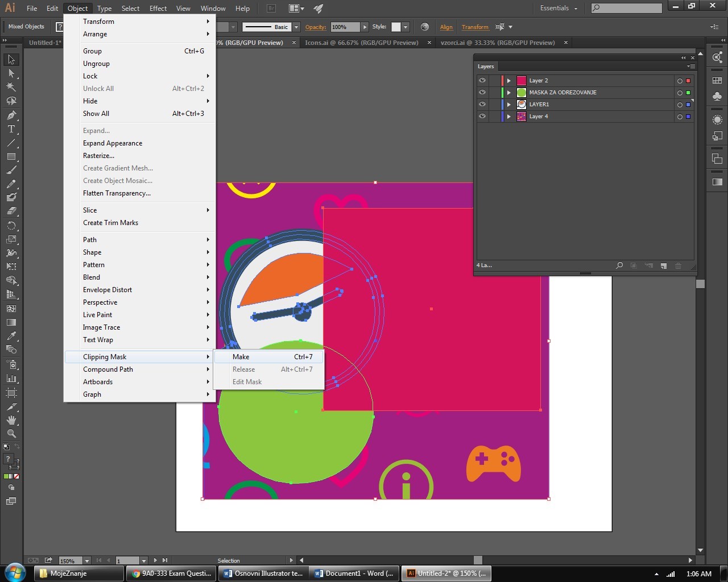Viewport: 728px width, 582px height.
Task: Pick the Hand tool
Action: [x=11, y=420]
